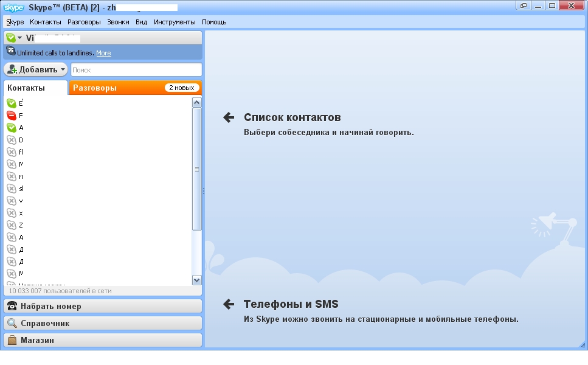Click the scroll-down arrow of the contact list
588x365 pixels.
coord(196,280)
